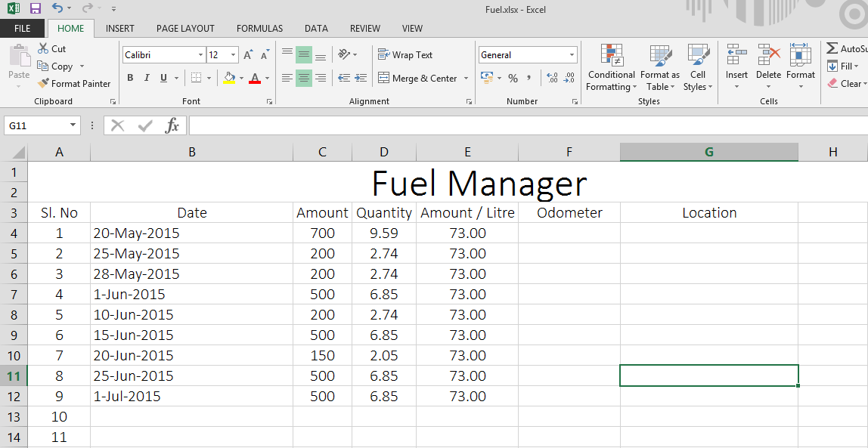868x448 pixels.
Task: Open the Calibri font name dropdown
Action: click(200, 54)
